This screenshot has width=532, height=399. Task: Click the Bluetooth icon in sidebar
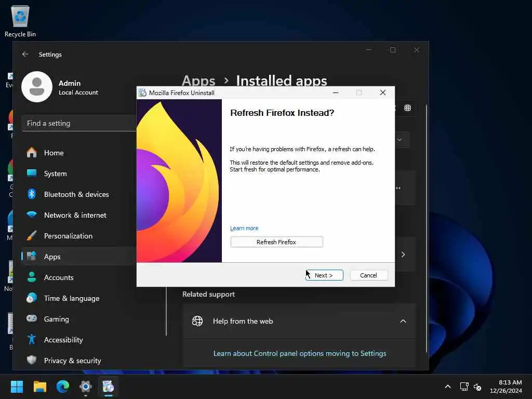[x=32, y=194]
